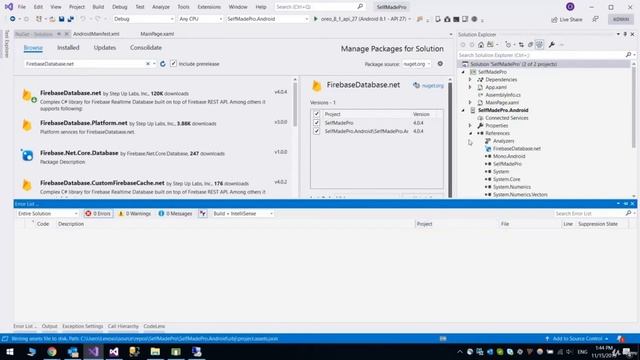Screen dimensions: 640x360
Task: Expand the Properties tree node
Action: [x=470, y=125]
